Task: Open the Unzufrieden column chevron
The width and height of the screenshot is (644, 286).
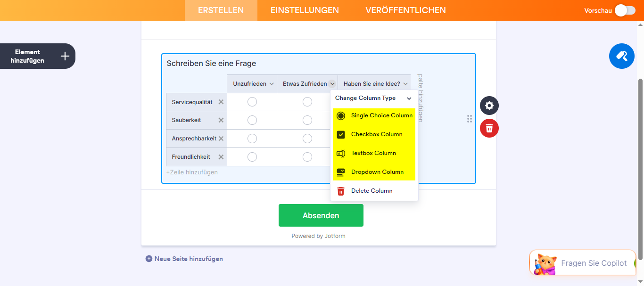Action: 272,84
